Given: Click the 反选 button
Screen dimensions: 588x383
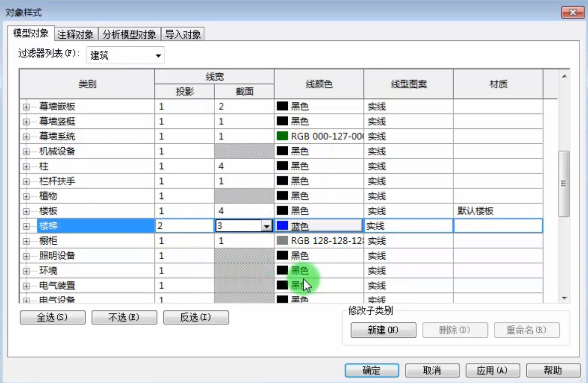Looking at the screenshot, I should click(196, 317).
